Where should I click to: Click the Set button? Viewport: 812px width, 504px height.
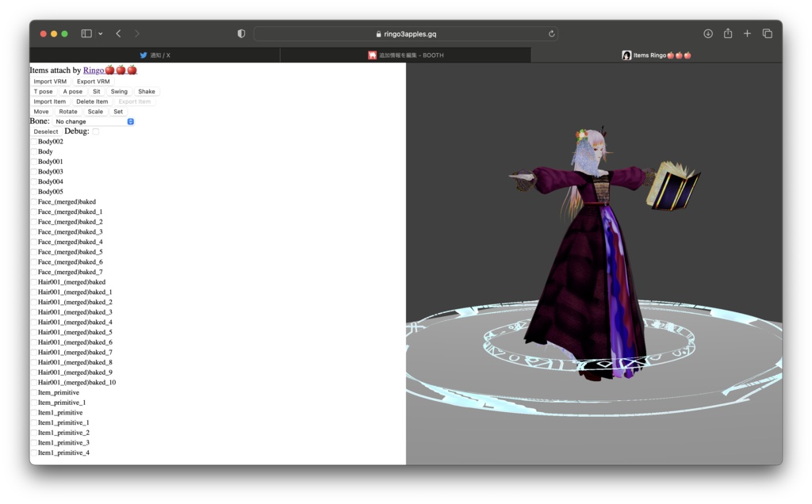coord(118,112)
